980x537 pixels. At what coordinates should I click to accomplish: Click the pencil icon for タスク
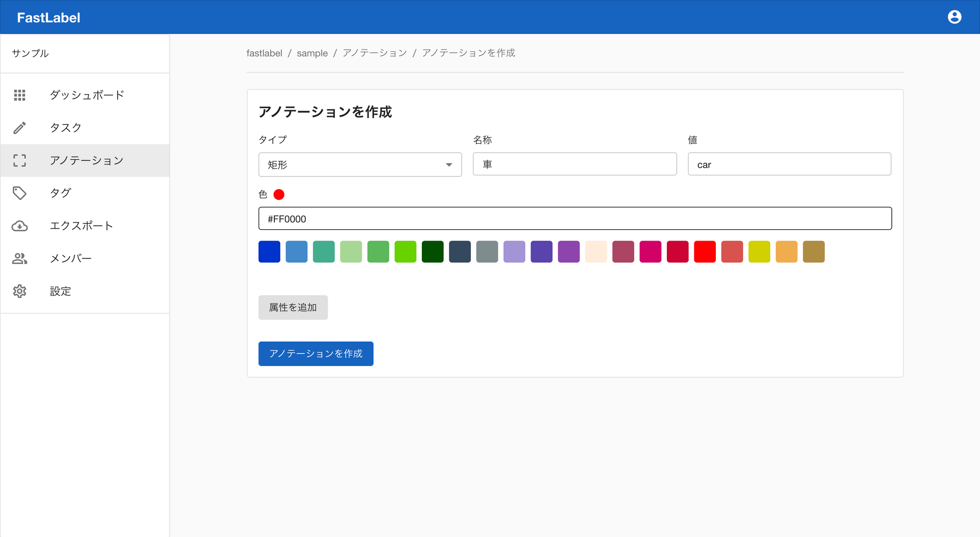(x=20, y=128)
